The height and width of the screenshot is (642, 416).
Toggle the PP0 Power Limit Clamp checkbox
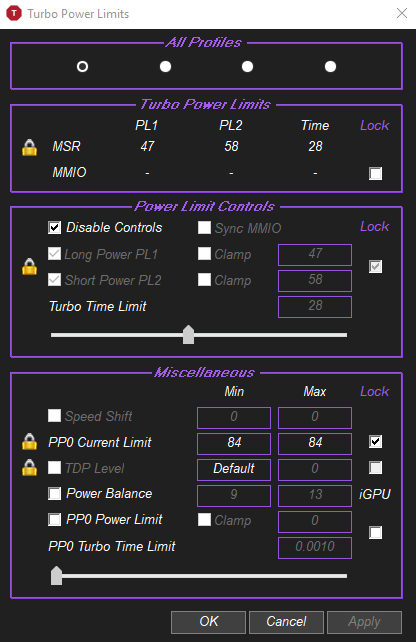pos(204,520)
